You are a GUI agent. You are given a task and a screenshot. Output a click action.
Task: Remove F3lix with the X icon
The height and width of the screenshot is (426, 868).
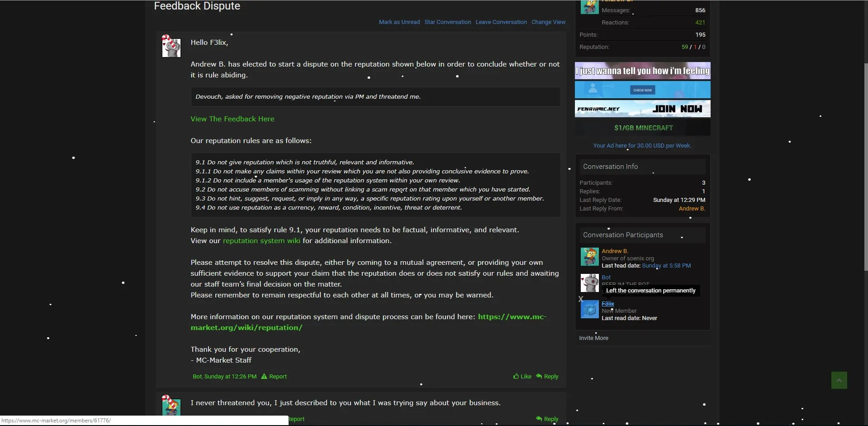pyautogui.click(x=581, y=299)
